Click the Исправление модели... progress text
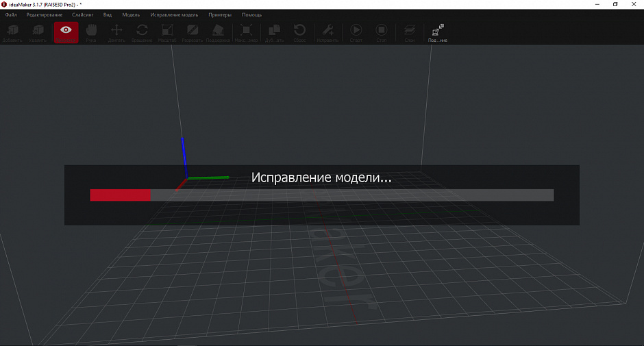 321,177
